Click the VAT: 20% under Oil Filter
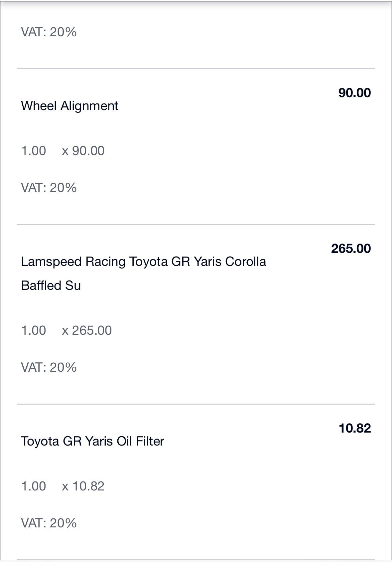Image resolution: width=392 pixels, height=562 pixels. click(x=49, y=523)
